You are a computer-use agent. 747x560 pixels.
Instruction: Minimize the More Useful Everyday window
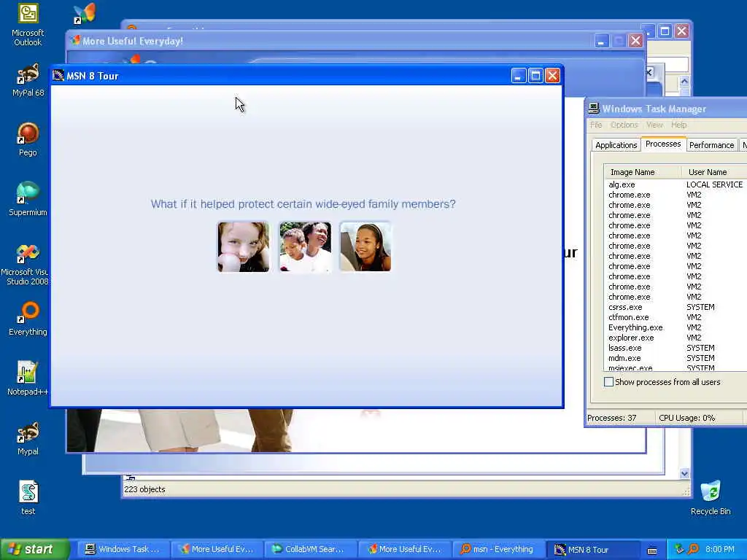pyautogui.click(x=602, y=41)
